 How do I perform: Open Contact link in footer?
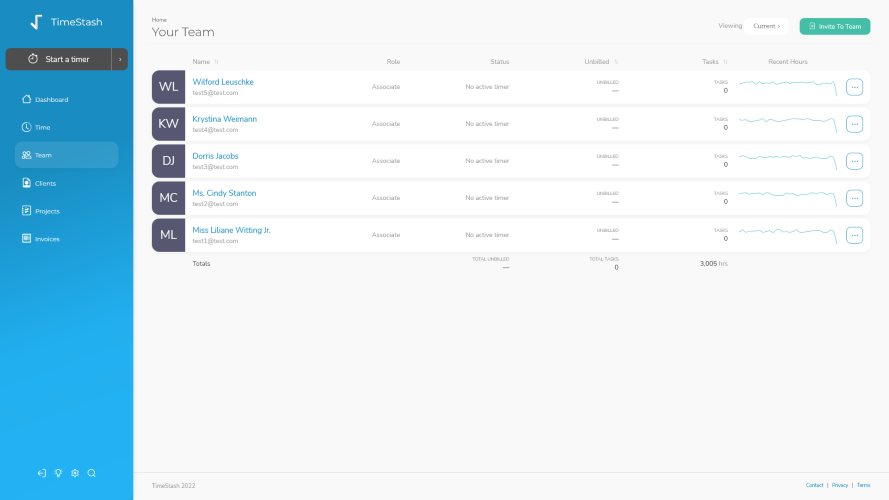814,485
